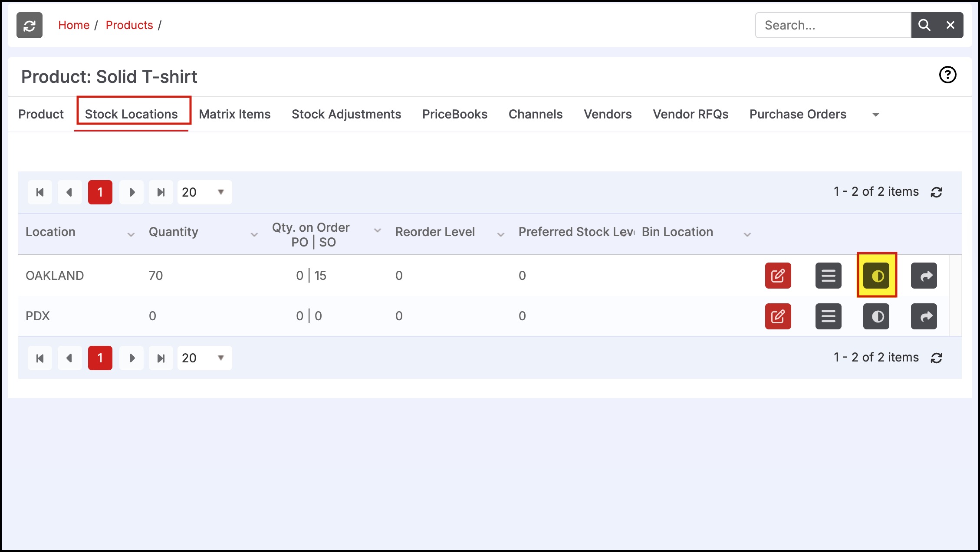The width and height of the screenshot is (980, 552).
Task: Sort by Reorder Level column header
Action: (x=435, y=232)
